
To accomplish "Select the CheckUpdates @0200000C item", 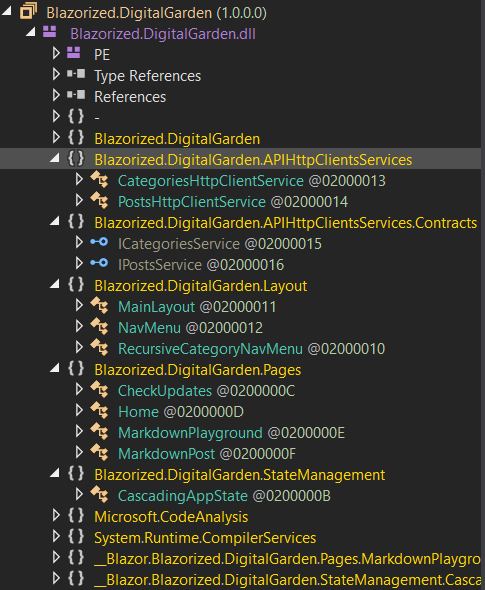I will pos(206,391).
